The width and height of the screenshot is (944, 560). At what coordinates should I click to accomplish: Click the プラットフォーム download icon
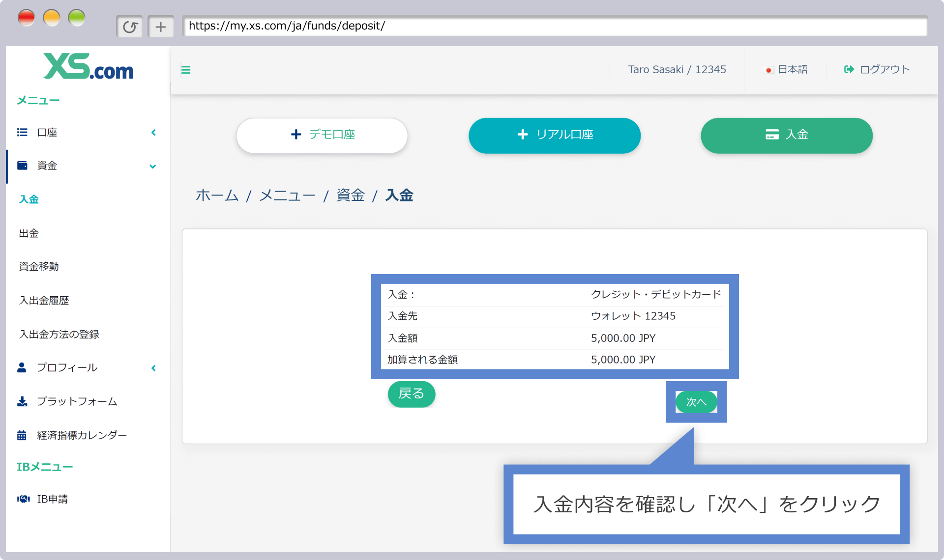tap(22, 401)
